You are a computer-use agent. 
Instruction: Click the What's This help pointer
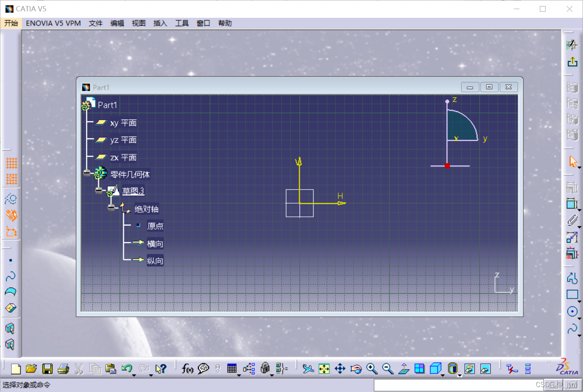click(161, 369)
